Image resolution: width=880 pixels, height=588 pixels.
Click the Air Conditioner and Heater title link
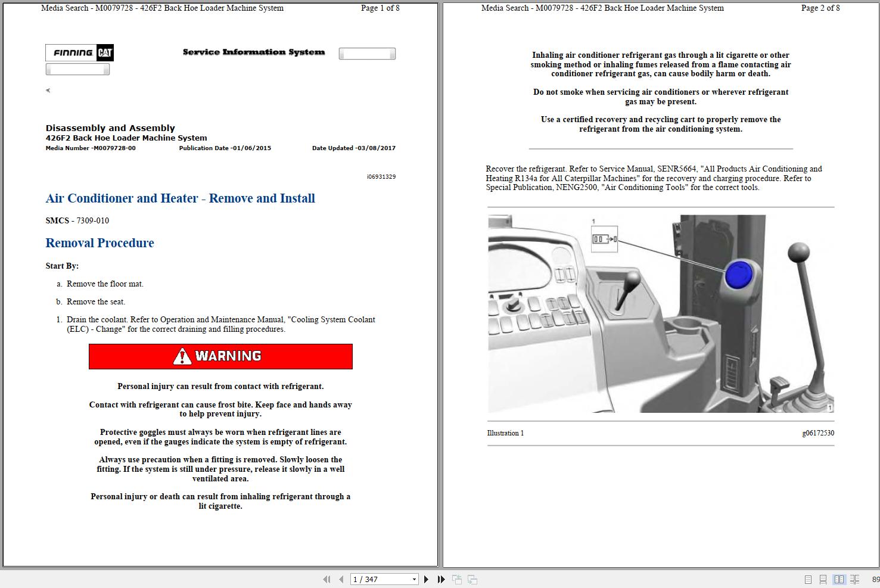pos(180,198)
